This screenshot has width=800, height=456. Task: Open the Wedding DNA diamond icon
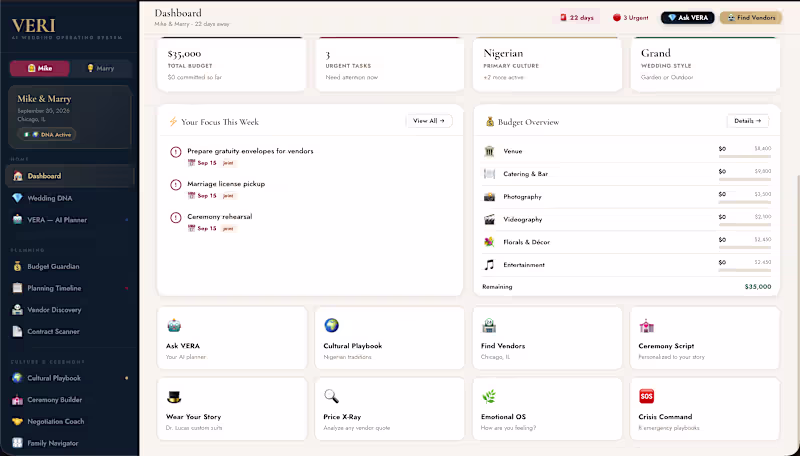(x=17, y=198)
